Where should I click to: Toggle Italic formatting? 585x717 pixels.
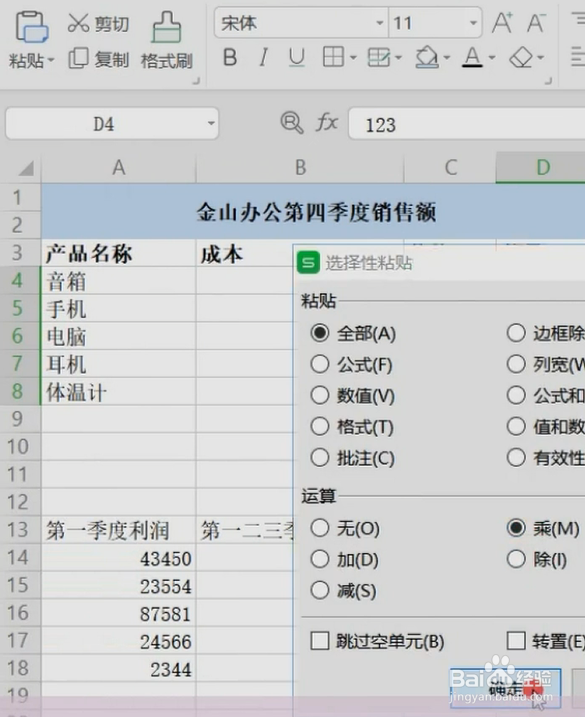pyautogui.click(x=263, y=58)
